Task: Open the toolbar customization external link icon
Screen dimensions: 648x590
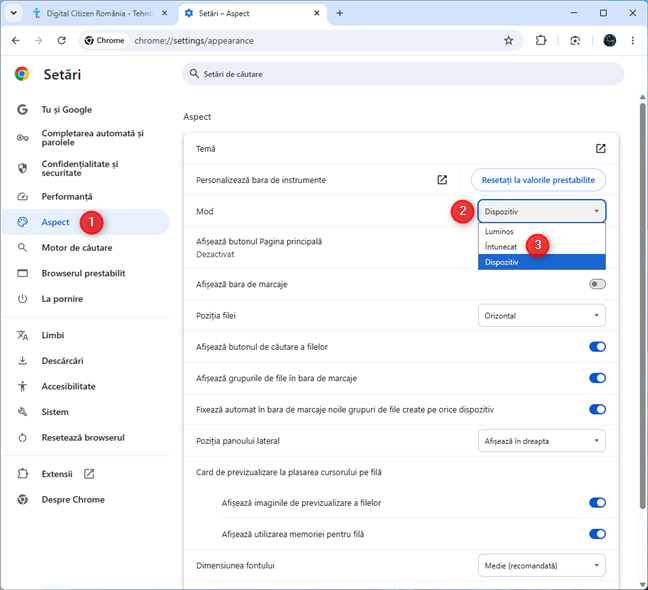Action: pos(442,180)
